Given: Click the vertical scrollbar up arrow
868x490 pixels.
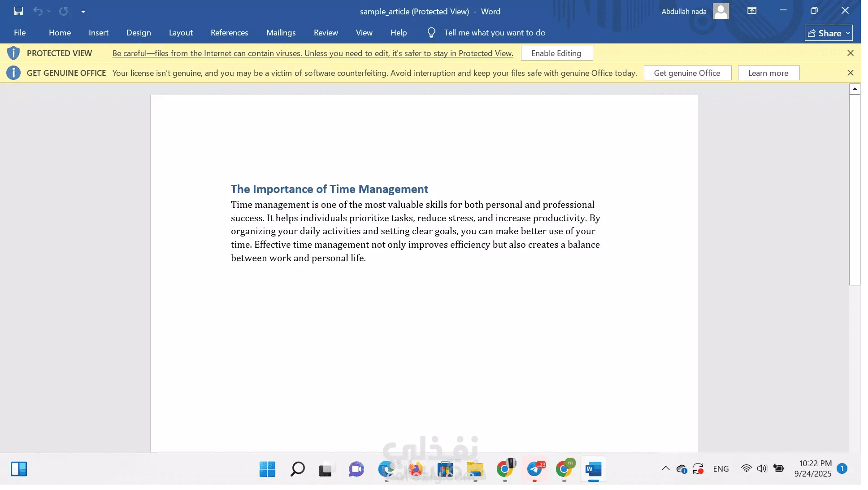Looking at the screenshot, I should tap(855, 89).
